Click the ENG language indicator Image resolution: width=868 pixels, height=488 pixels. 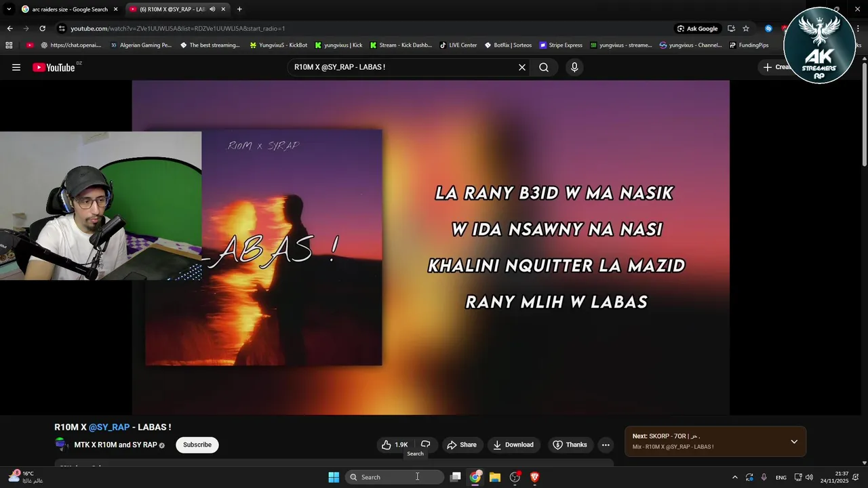tap(781, 477)
